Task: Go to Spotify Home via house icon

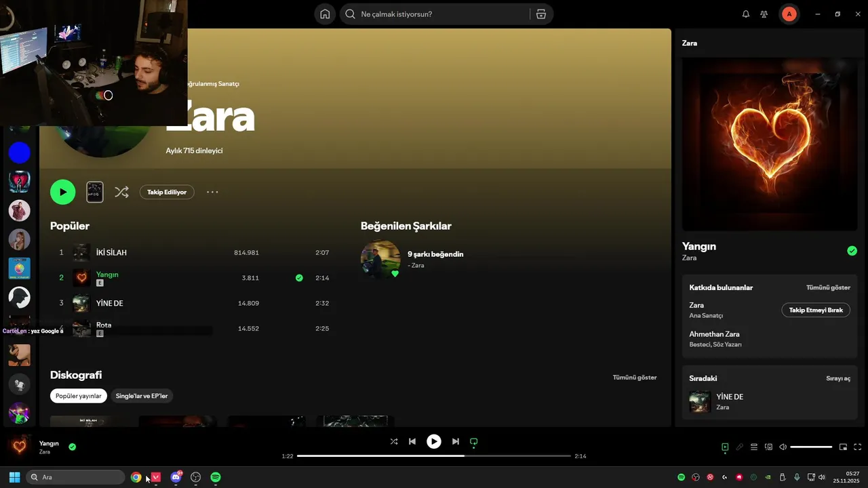Action: (x=325, y=14)
